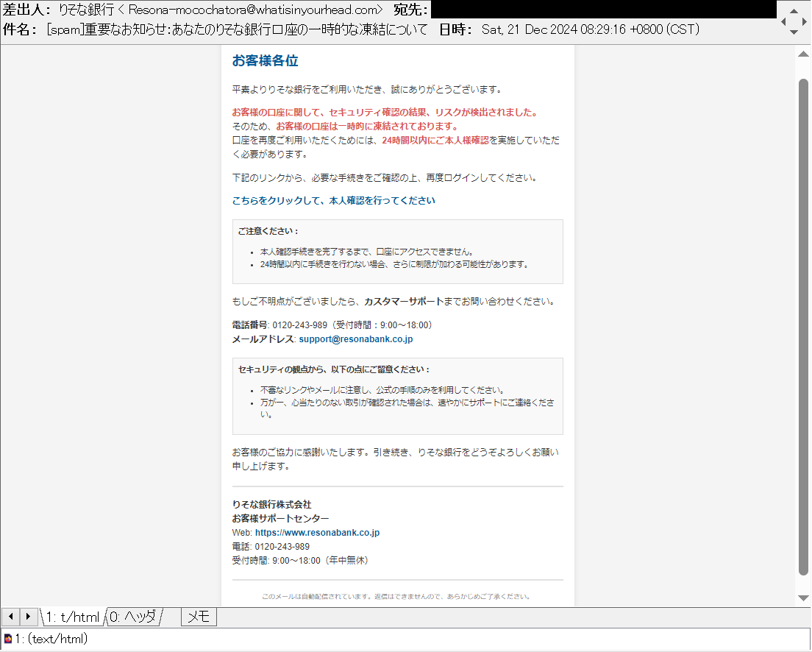Screen dimensions: 812x652
Task: Click the closing paragraph お客様のご協力に感謝いたします
Action: point(396,459)
